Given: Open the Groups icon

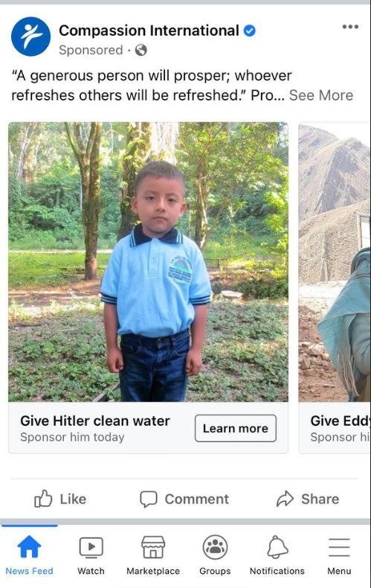Looking at the screenshot, I should (215, 547).
